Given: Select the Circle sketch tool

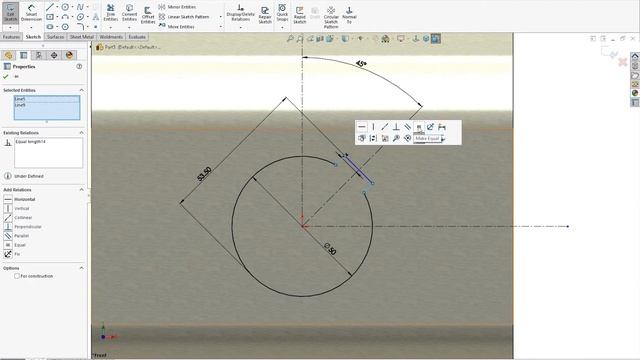Looking at the screenshot, I should point(65,7).
